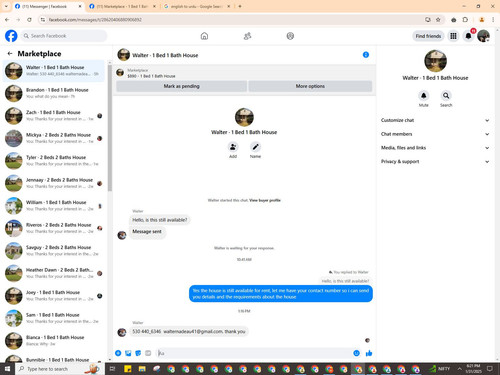Mute the chat with bell icon
This screenshot has width=500, height=375.
[x=424, y=96]
